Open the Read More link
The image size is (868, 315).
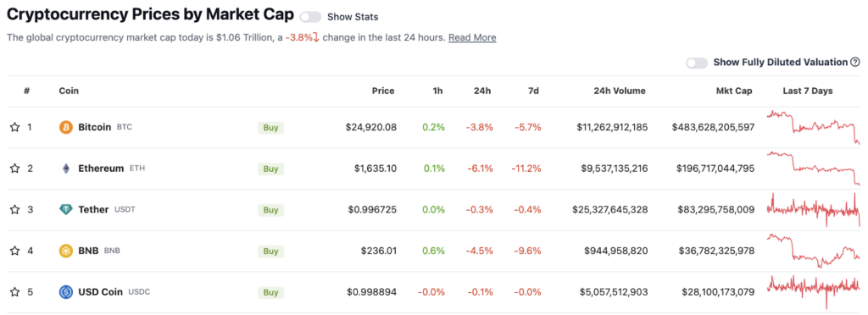click(x=472, y=37)
